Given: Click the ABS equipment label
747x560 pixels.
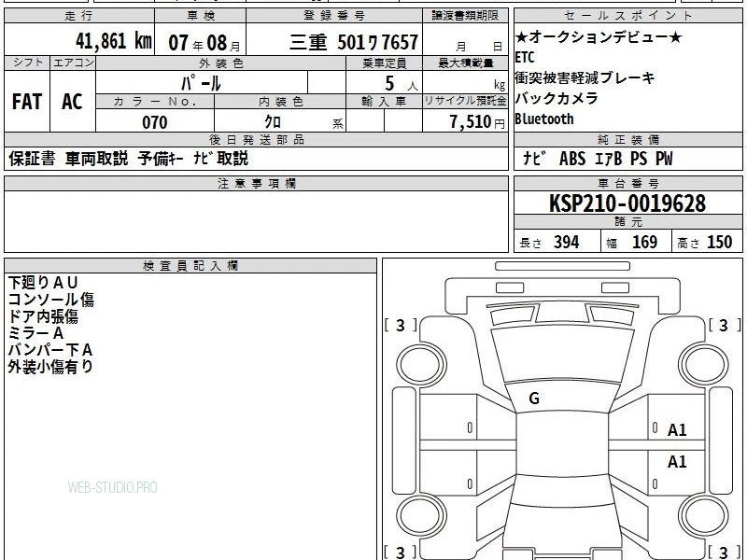Looking at the screenshot, I should pyautogui.click(x=572, y=159).
